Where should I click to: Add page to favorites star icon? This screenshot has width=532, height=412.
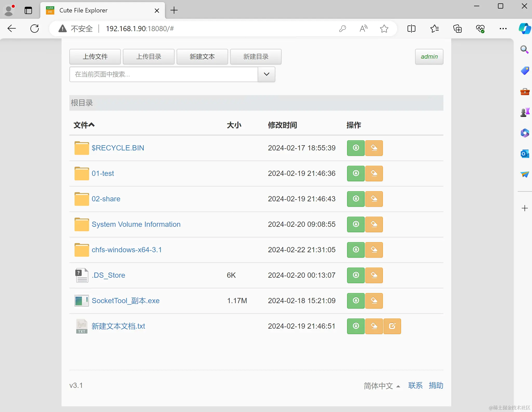(384, 28)
